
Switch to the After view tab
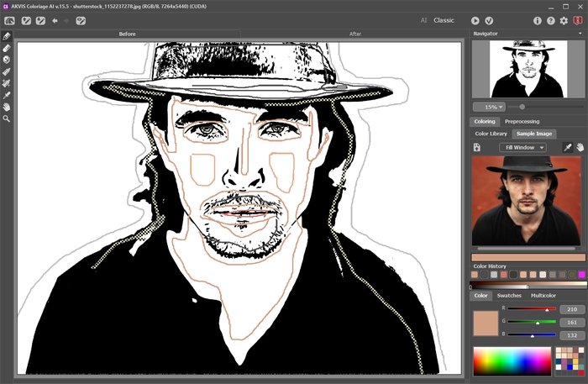pyautogui.click(x=354, y=34)
